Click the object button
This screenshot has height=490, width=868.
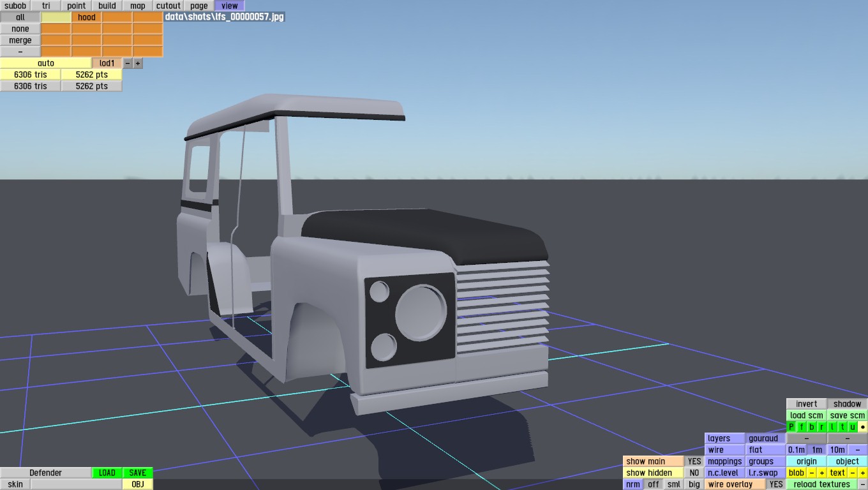coord(848,461)
